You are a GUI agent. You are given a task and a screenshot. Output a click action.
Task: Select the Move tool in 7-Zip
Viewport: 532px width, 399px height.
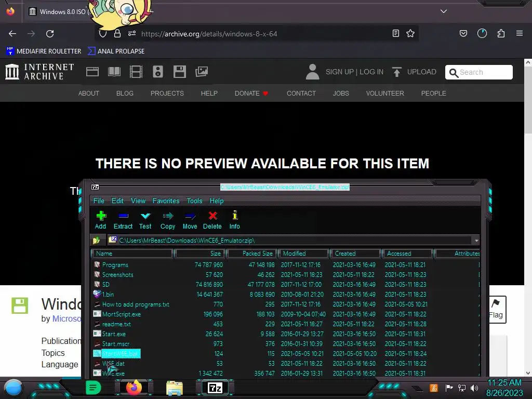click(x=190, y=220)
